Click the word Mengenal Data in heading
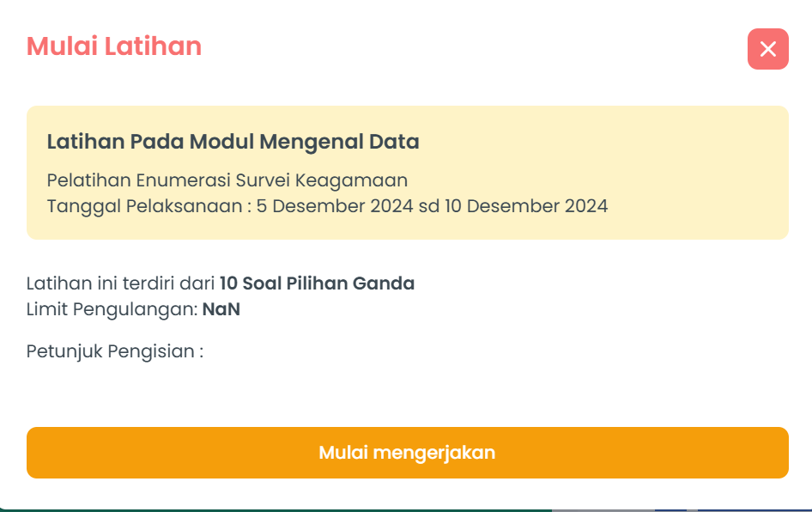The image size is (812, 512). pyautogui.click(x=339, y=142)
